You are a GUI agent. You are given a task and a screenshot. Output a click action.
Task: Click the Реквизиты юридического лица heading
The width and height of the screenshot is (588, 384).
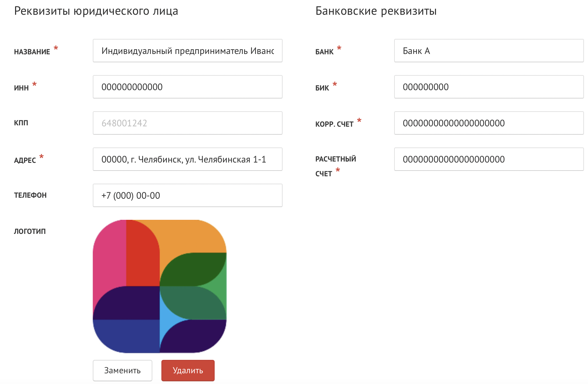tap(96, 11)
